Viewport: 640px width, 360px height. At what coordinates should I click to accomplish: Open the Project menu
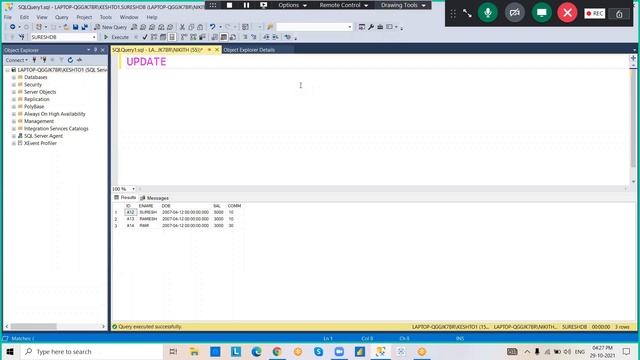pyautogui.click(x=84, y=17)
